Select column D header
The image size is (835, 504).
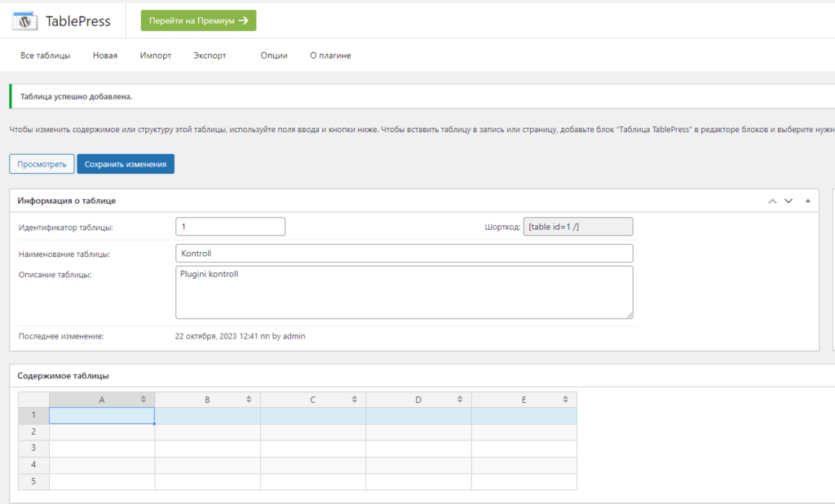click(x=418, y=400)
